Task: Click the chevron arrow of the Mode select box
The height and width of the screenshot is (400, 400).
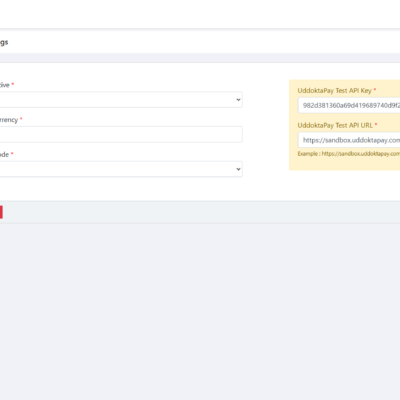Action: pyautogui.click(x=238, y=169)
